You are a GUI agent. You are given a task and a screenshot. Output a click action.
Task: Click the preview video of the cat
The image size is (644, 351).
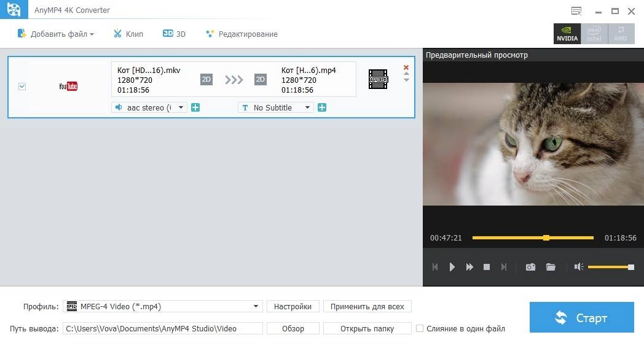(x=533, y=144)
